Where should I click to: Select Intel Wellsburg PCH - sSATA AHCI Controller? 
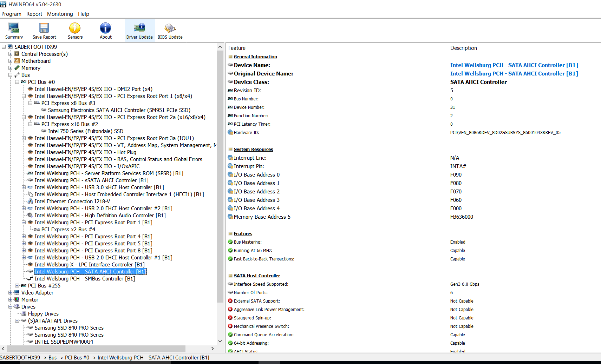pyautogui.click(x=91, y=180)
